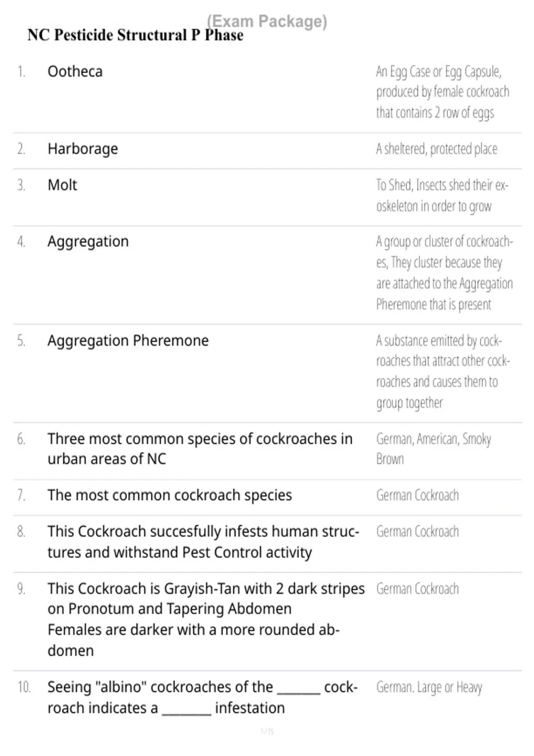Click question 8 about infesting human structures
The height and width of the screenshot is (756, 534).
point(203,542)
